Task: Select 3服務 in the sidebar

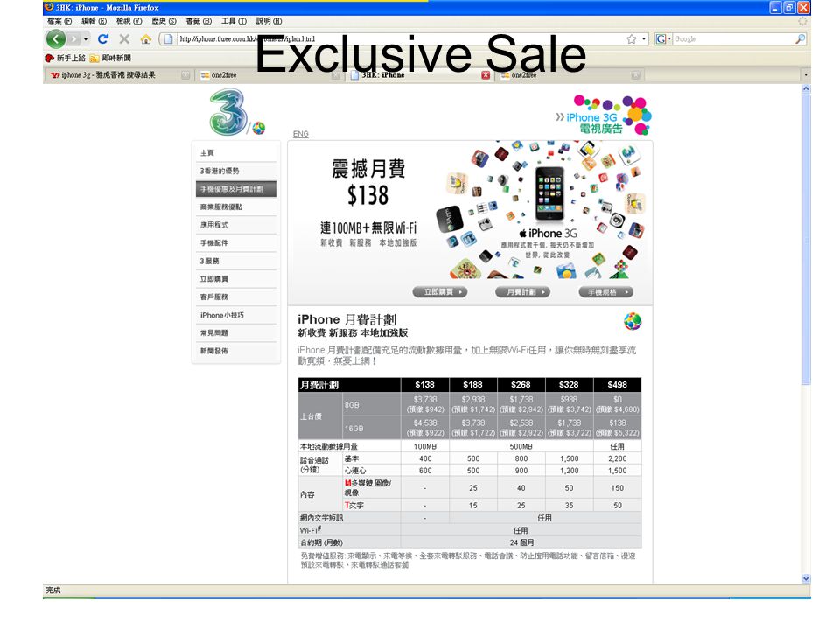Action: pyautogui.click(x=235, y=261)
